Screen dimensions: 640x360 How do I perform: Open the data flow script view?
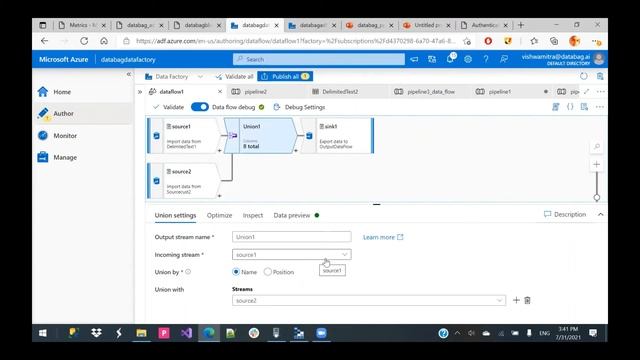tap(556, 107)
